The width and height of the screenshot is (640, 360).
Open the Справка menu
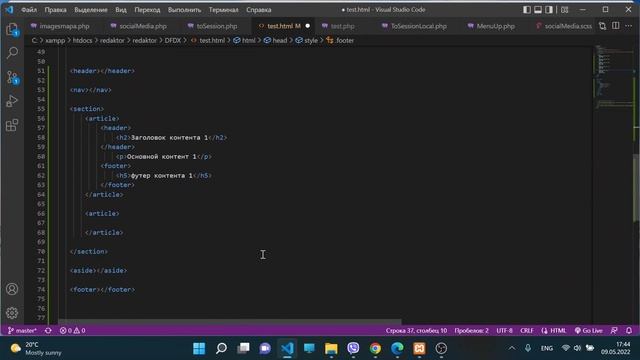coord(259,9)
